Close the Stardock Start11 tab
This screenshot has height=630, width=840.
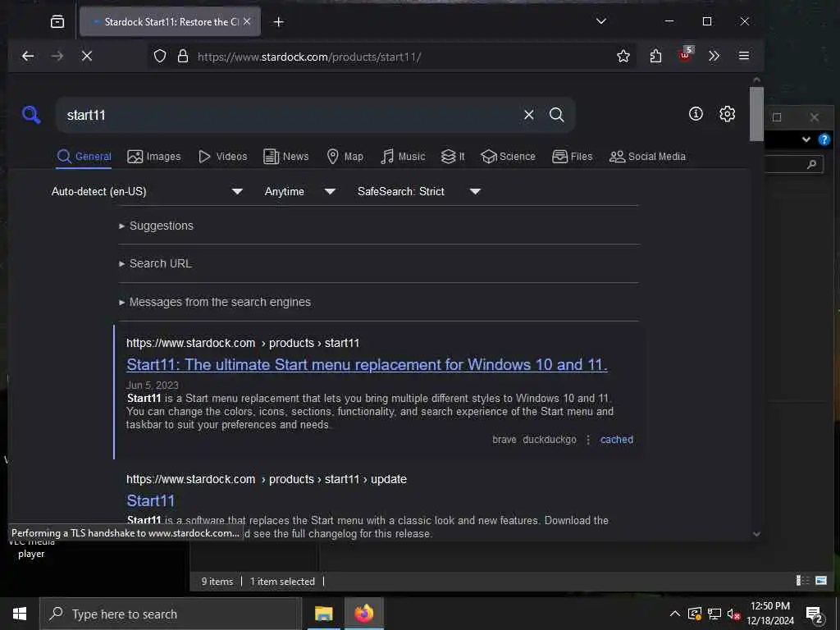[x=247, y=21]
